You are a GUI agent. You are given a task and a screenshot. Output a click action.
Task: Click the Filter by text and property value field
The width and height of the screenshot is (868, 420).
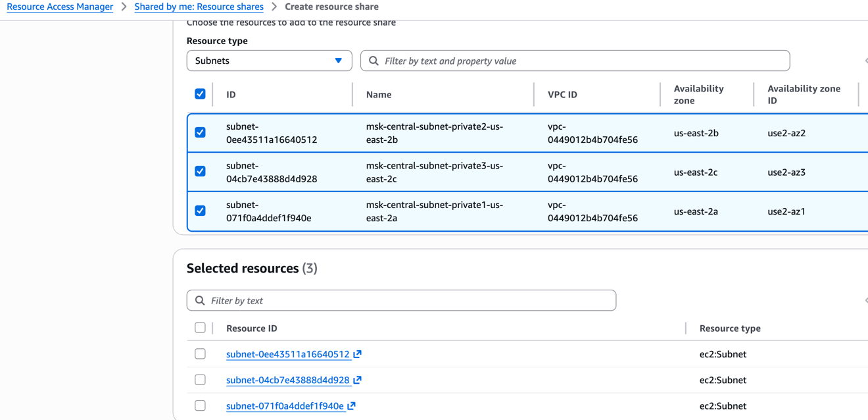575,61
